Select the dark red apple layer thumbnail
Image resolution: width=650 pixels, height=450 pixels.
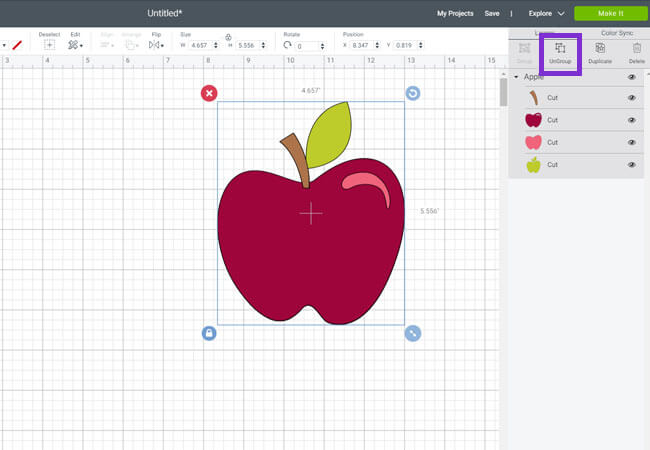pyautogui.click(x=534, y=120)
